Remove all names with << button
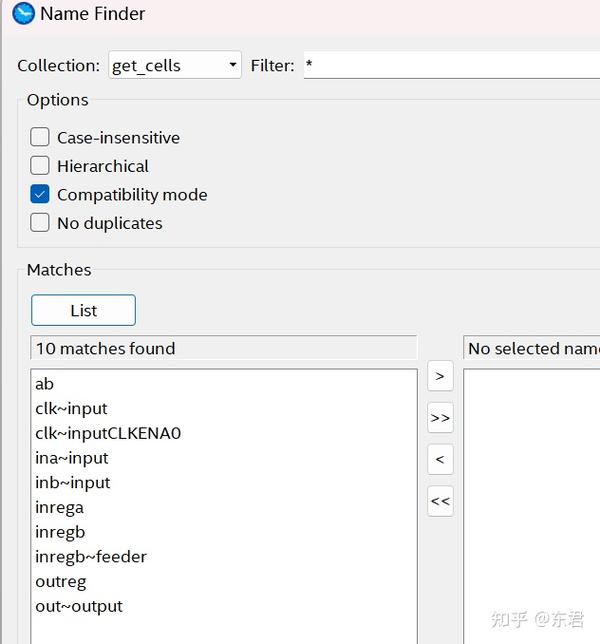 [440, 501]
